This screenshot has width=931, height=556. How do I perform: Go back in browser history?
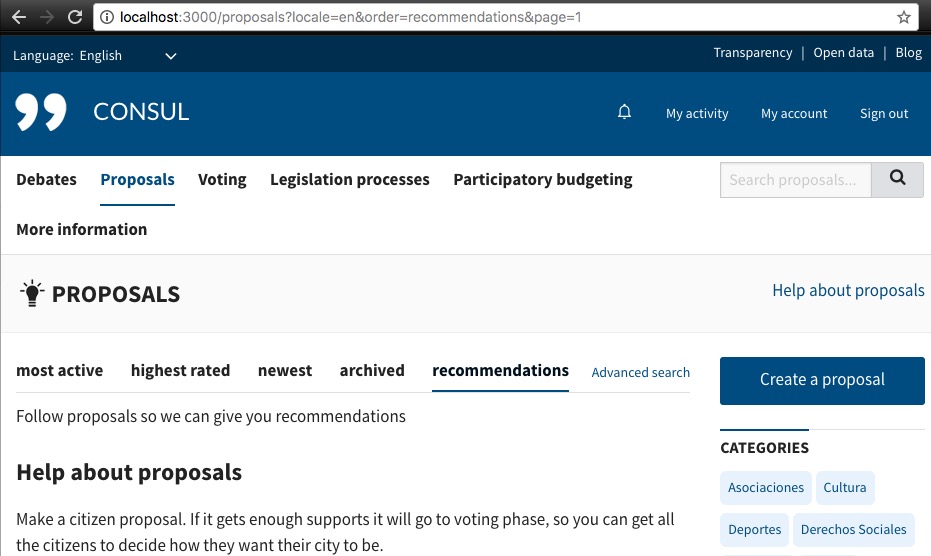coord(19,17)
